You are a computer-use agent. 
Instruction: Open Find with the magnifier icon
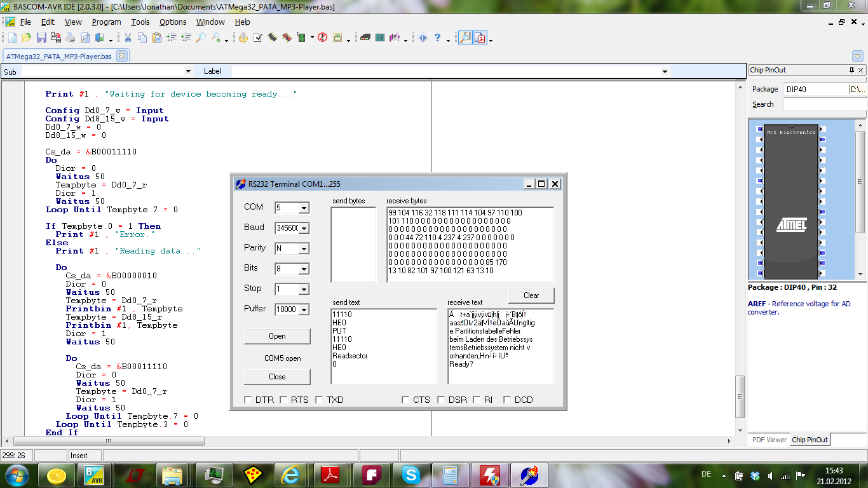pyautogui.click(x=201, y=38)
